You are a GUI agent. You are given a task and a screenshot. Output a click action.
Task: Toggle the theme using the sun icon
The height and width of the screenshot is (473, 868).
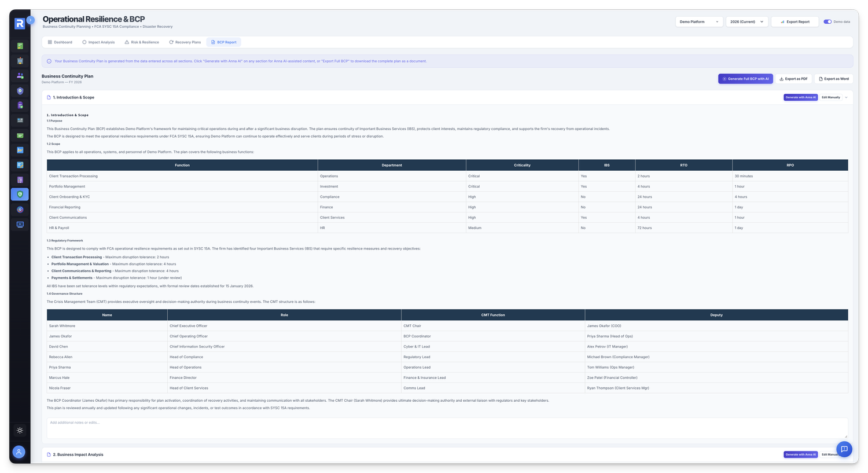[20, 430]
